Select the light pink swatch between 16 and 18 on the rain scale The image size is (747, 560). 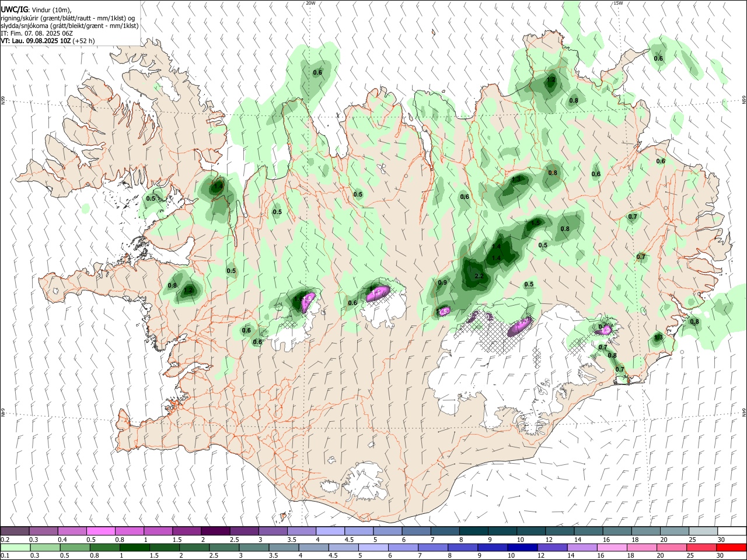612,548
